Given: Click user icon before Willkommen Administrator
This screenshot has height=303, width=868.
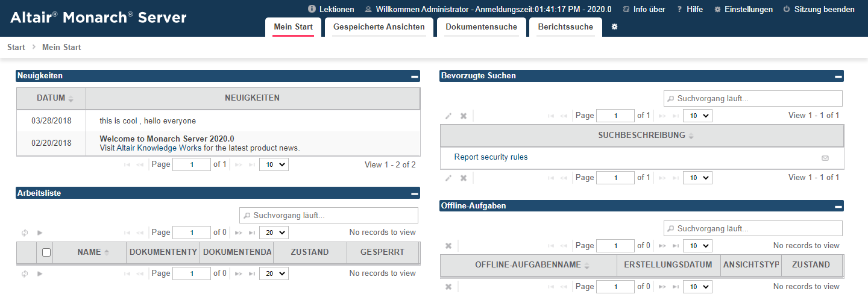Looking at the screenshot, I should pyautogui.click(x=368, y=10).
